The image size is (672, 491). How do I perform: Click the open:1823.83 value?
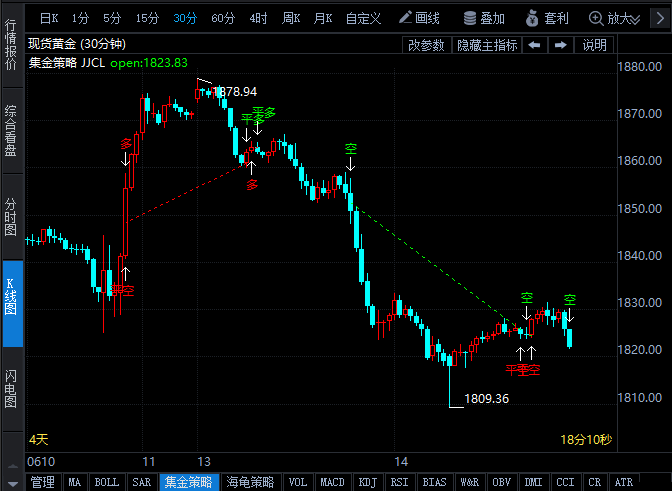coord(149,63)
